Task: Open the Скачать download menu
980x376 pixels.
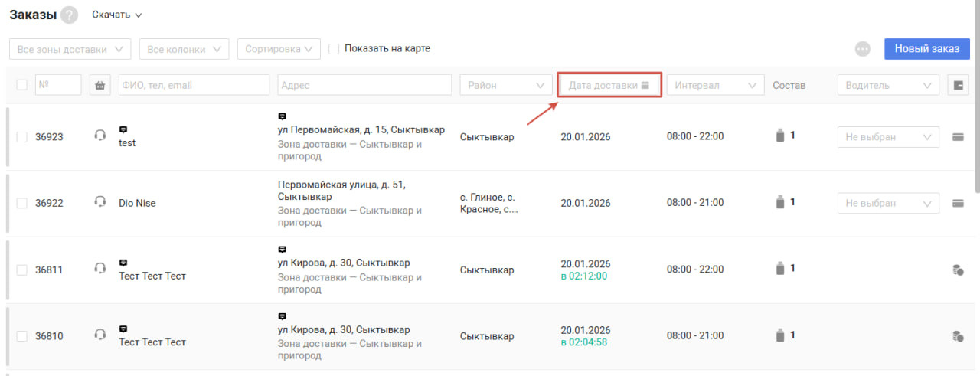Action: (116, 15)
